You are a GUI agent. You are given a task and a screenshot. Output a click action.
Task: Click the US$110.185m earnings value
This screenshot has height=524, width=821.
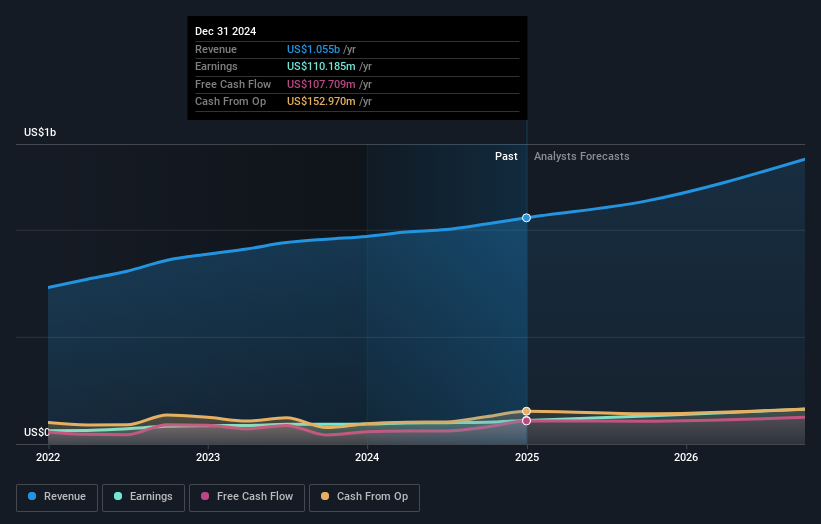click(x=321, y=66)
